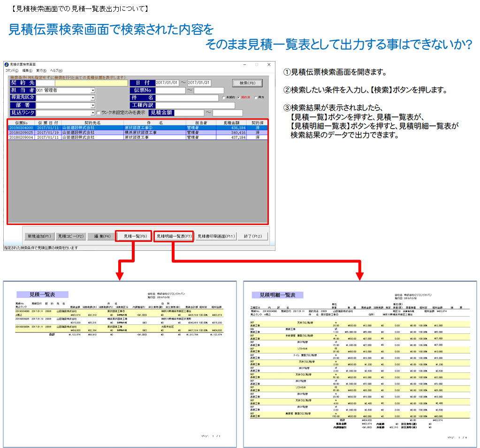Expand the 見込ランク dropdown
Screen dimensions: 480x448
pos(93,113)
